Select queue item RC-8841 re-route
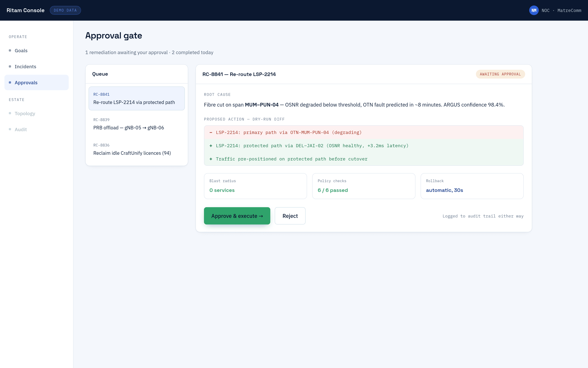The height and width of the screenshot is (368, 588). pos(137,98)
